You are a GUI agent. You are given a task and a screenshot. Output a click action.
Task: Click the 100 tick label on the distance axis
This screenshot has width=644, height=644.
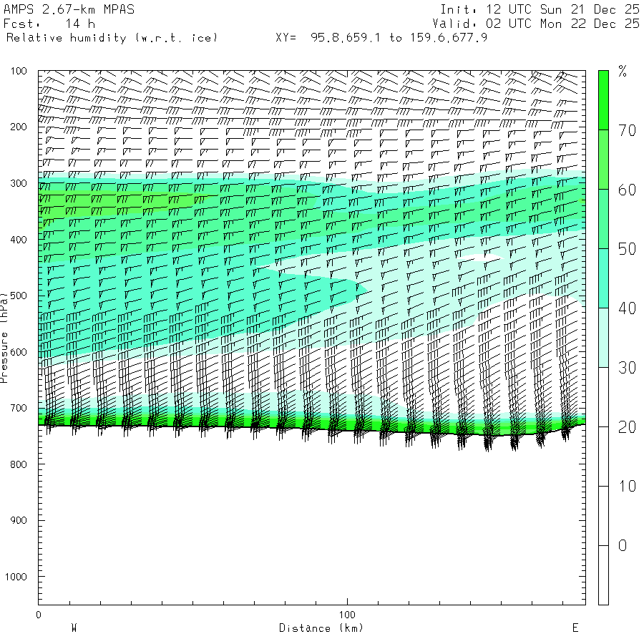point(348,615)
